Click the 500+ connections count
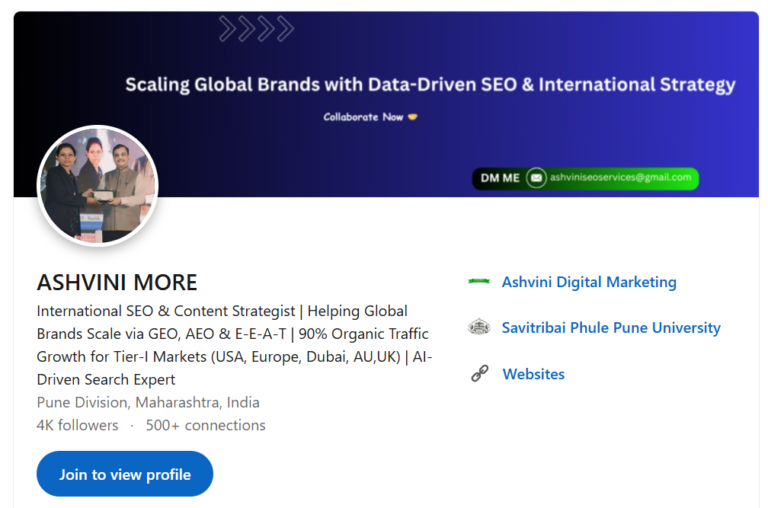The width and height of the screenshot is (768, 508). pyautogui.click(x=206, y=425)
